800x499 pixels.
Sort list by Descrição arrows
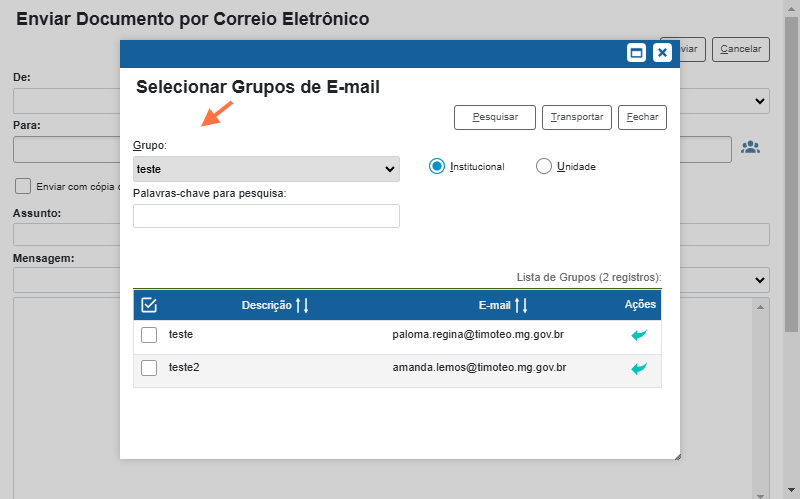pyautogui.click(x=302, y=306)
